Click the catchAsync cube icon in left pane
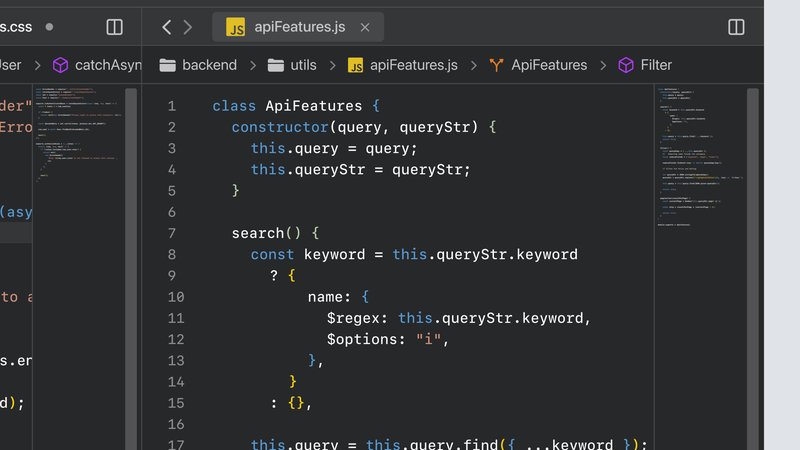 click(x=60, y=65)
